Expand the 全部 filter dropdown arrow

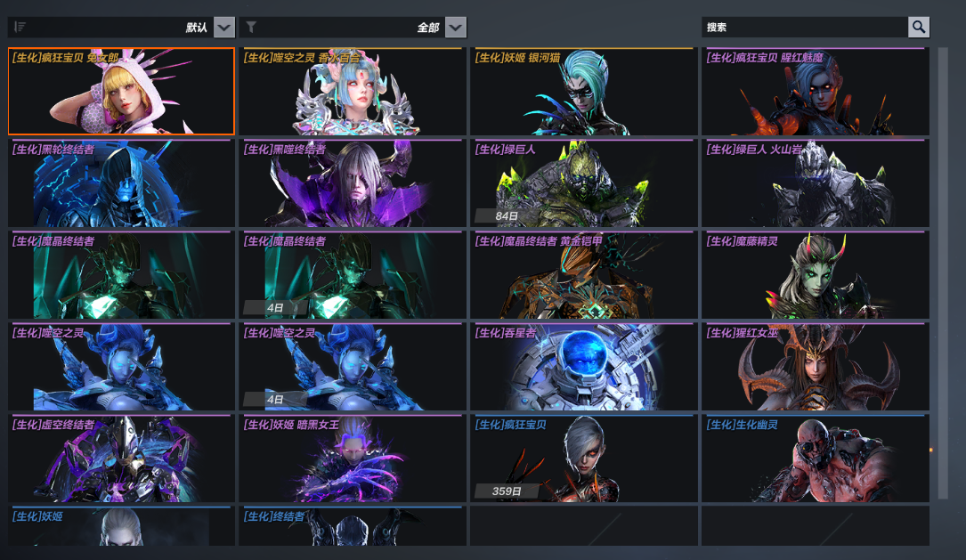[455, 27]
